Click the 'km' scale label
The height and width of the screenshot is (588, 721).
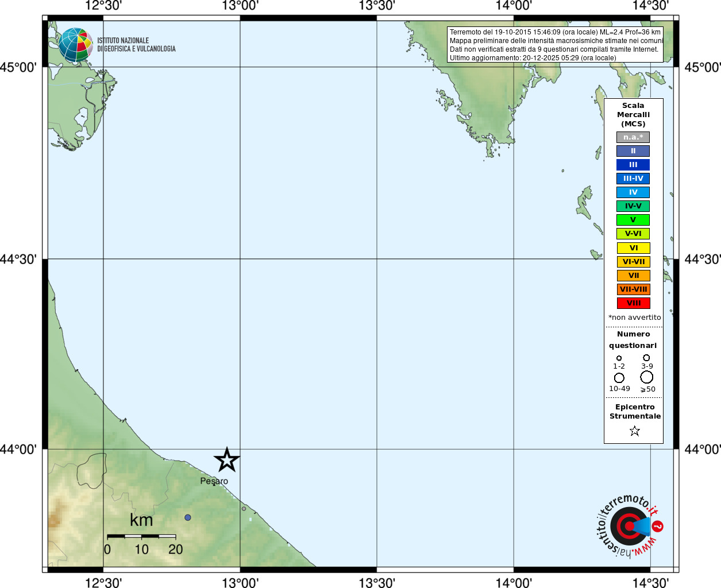pos(141,520)
